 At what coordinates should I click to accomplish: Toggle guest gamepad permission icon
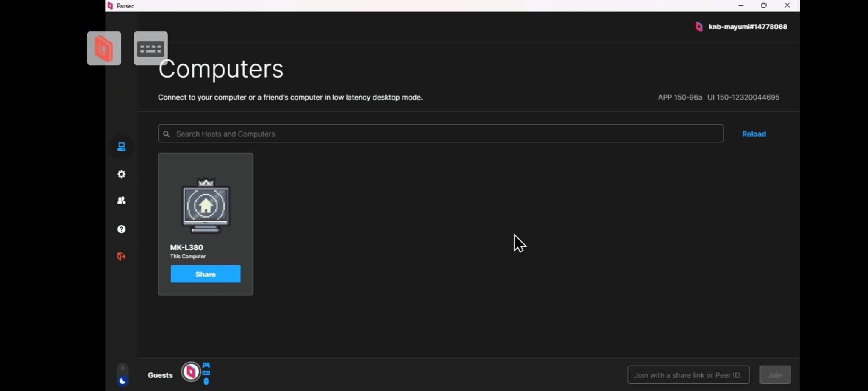point(206,365)
